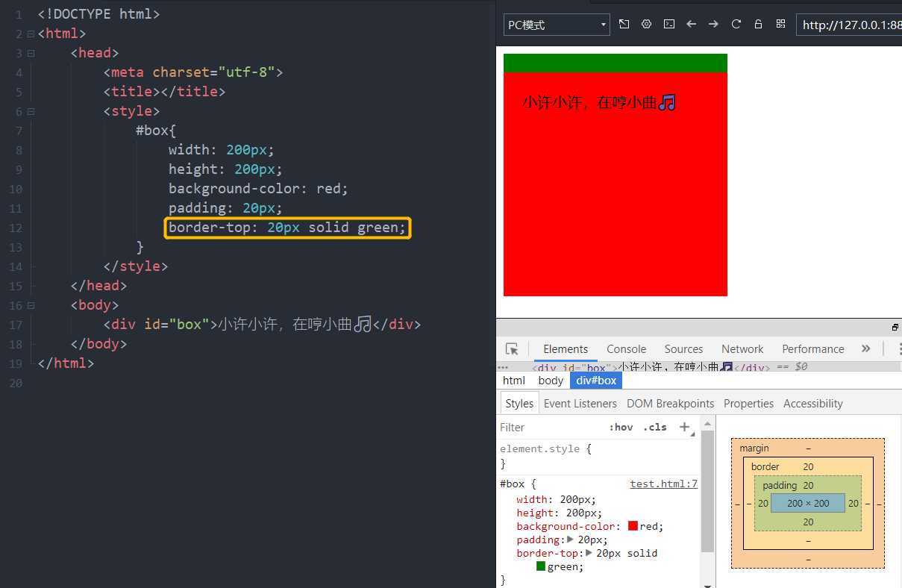Open the Properties tab

pos(748,403)
